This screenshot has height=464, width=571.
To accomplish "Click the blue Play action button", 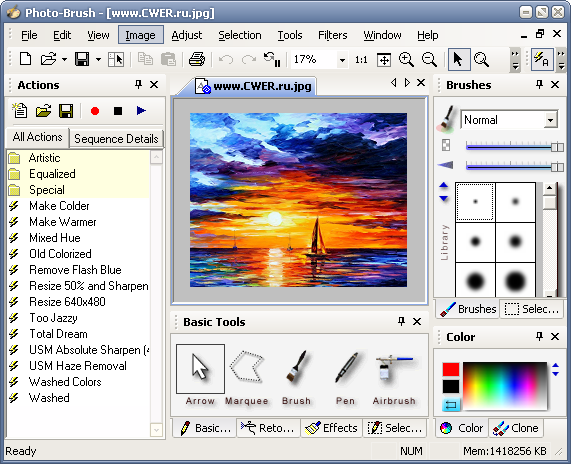I will pyautogui.click(x=141, y=111).
